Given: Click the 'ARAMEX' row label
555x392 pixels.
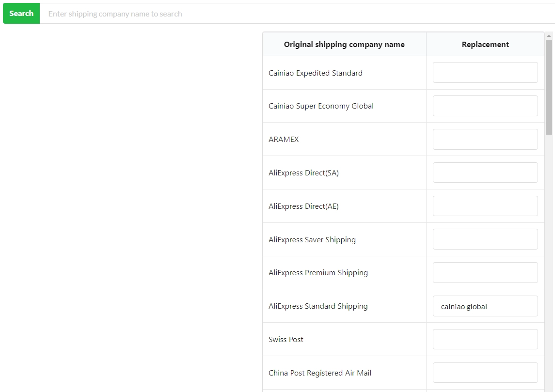Looking at the screenshot, I should (x=284, y=140).
